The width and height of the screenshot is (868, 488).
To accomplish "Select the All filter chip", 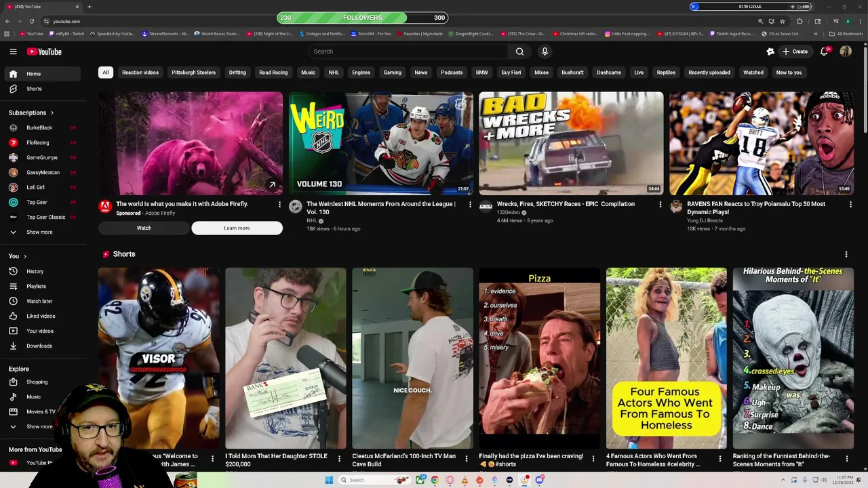I will [105, 73].
